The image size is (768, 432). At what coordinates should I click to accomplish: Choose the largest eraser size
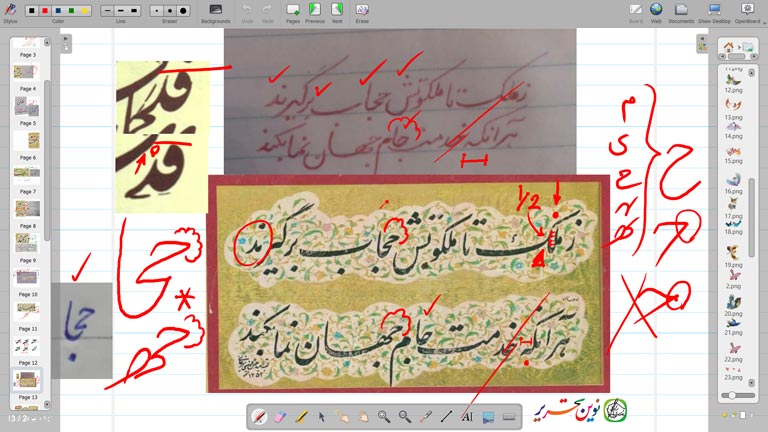[182, 10]
